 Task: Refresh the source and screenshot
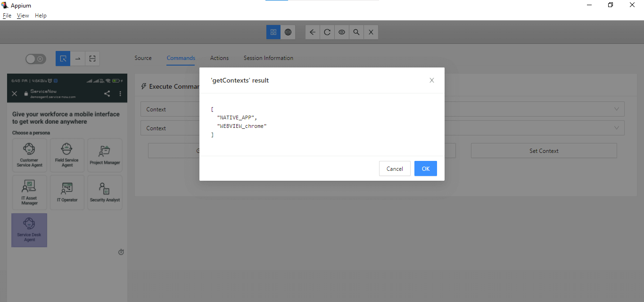click(x=327, y=32)
